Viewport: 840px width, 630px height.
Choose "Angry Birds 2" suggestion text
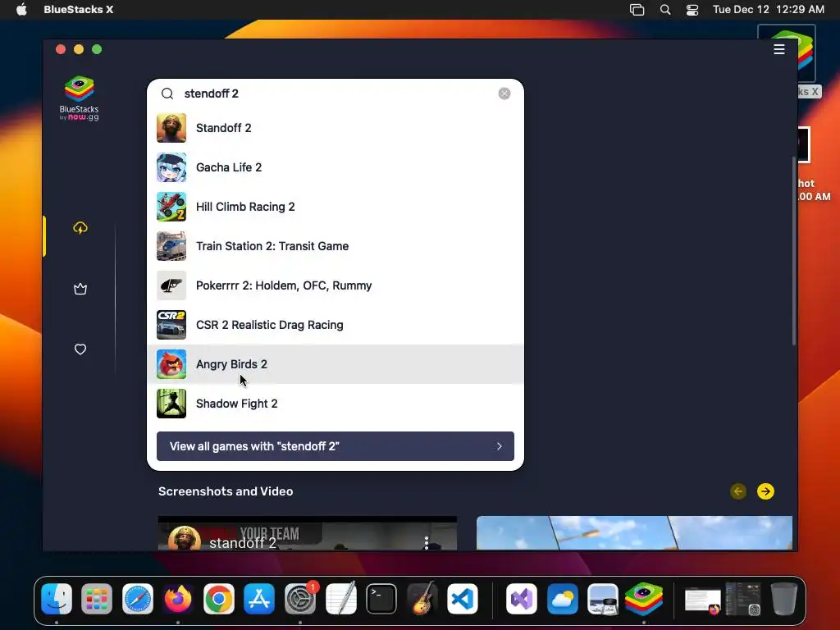[x=231, y=364]
